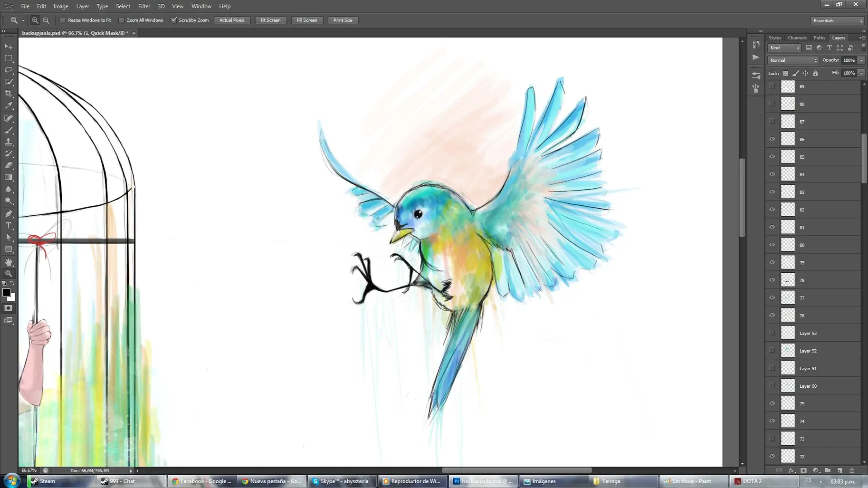Create a new layer via panel icon

click(x=840, y=470)
